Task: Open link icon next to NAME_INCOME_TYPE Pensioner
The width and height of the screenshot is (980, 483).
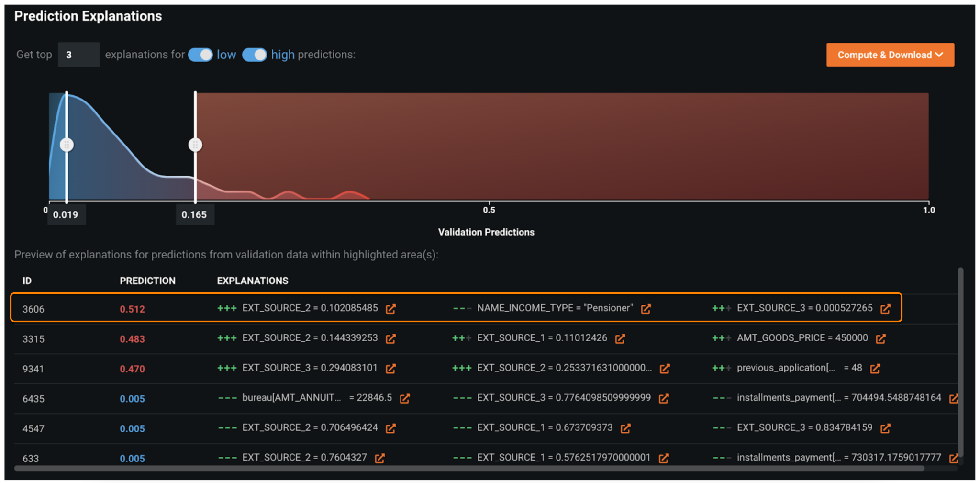Action: tap(646, 309)
